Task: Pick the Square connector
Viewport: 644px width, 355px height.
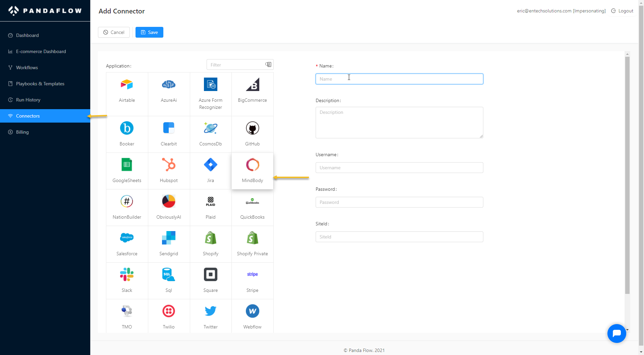Action: [x=211, y=281]
